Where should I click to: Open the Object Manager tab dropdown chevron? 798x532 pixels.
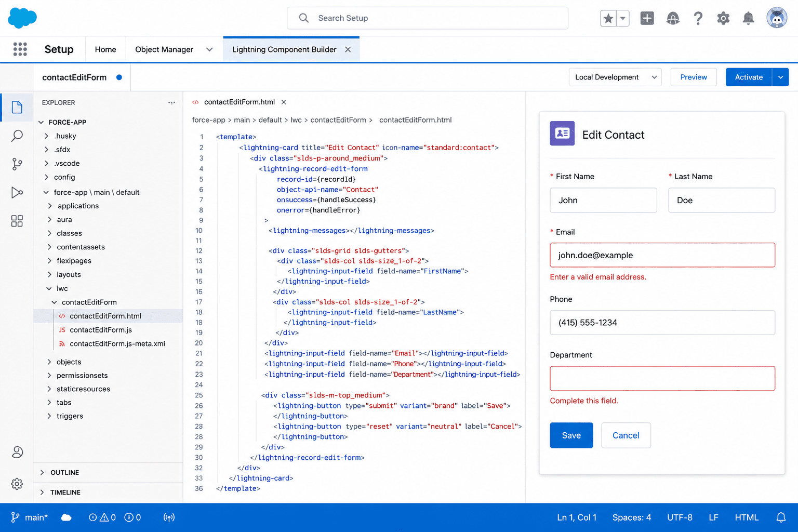tap(209, 49)
